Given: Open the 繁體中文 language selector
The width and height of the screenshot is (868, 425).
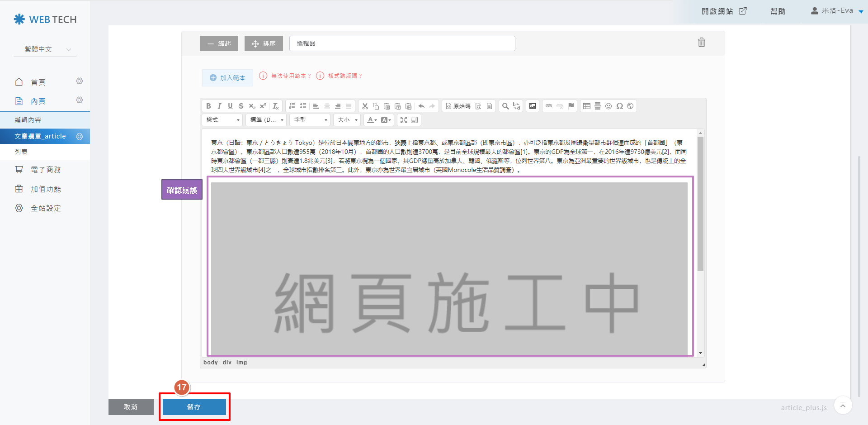Looking at the screenshot, I should 45,49.
